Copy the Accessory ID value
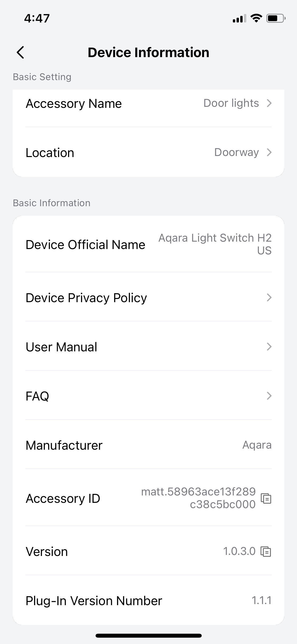 pyautogui.click(x=266, y=498)
